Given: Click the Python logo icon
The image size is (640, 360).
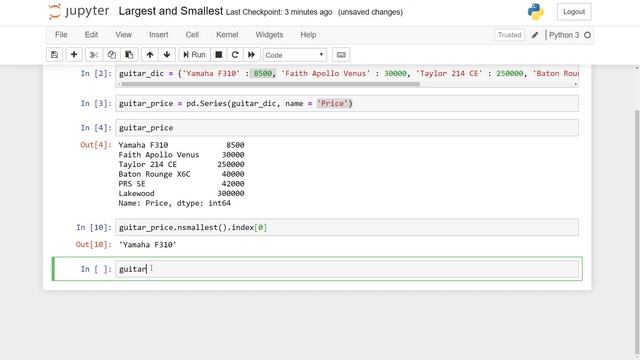Looking at the screenshot, I should coord(536,11).
